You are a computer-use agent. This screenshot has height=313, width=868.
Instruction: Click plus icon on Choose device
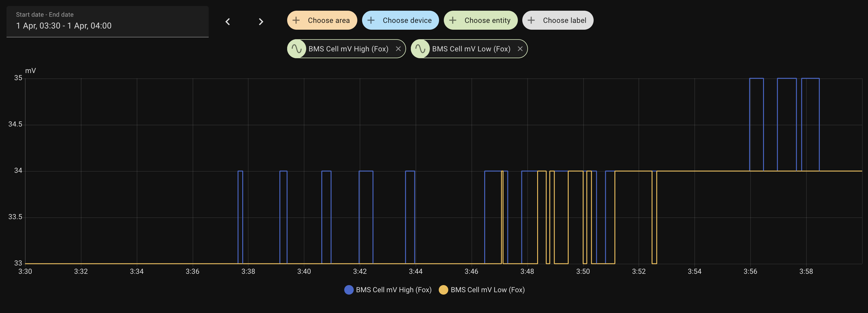pyautogui.click(x=371, y=20)
